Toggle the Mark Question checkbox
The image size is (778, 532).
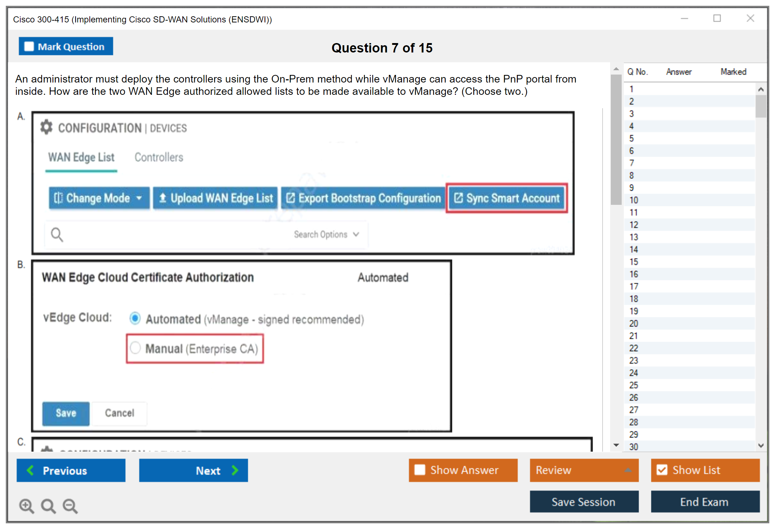point(29,47)
